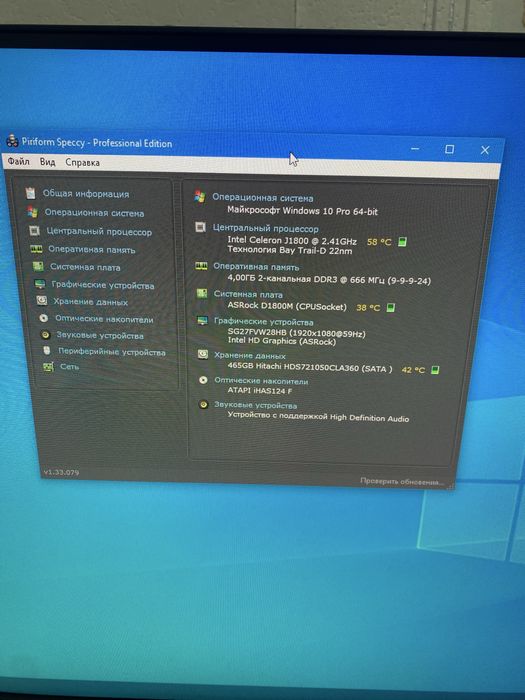Image resolution: width=525 pixels, height=700 pixels.
Task: Click the monitor icon in the sidebar
Action: pos(40,284)
